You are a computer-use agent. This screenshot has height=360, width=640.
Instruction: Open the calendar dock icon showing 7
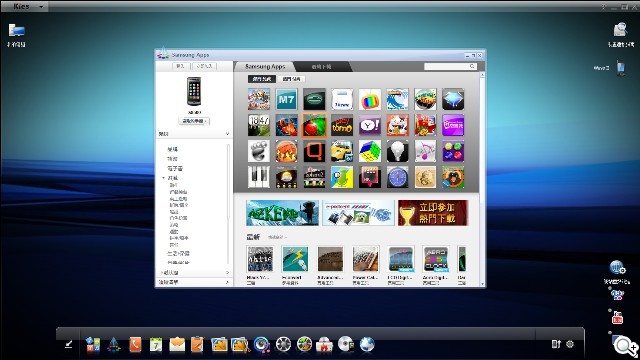coord(156,344)
